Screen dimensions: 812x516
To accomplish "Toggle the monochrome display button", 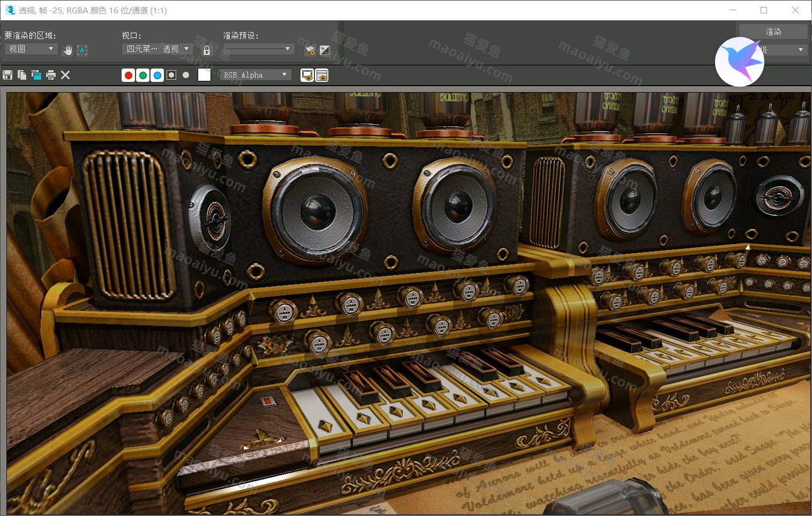I will (x=186, y=75).
